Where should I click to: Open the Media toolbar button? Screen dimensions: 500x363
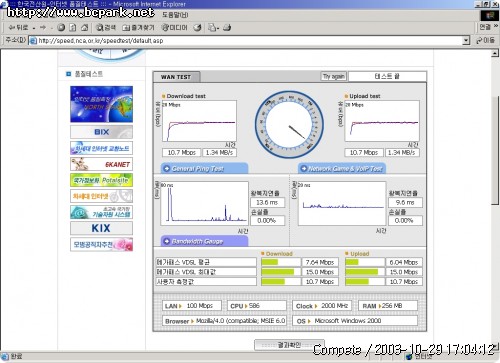tap(175, 28)
